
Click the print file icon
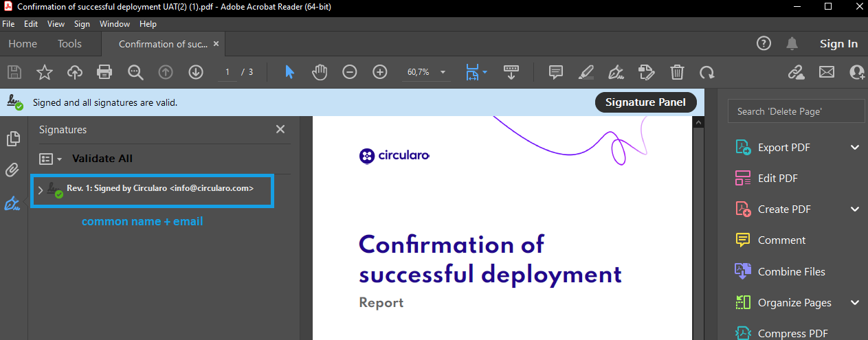[x=104, y=72]
